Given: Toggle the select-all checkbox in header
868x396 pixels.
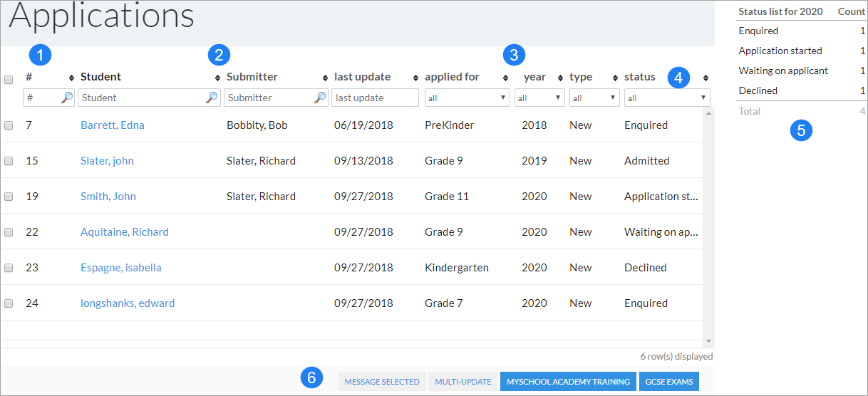Looking at the screenshot, I should click(x=9, y=80).
